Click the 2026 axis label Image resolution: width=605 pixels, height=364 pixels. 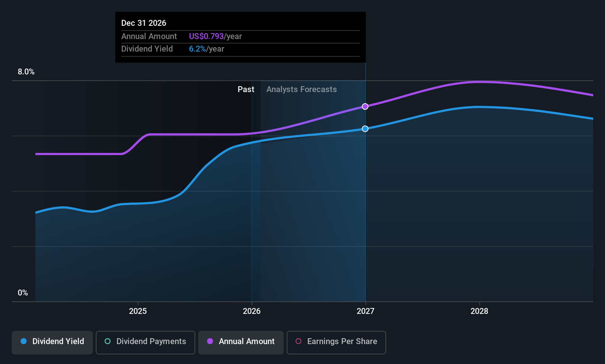[252, 311]
